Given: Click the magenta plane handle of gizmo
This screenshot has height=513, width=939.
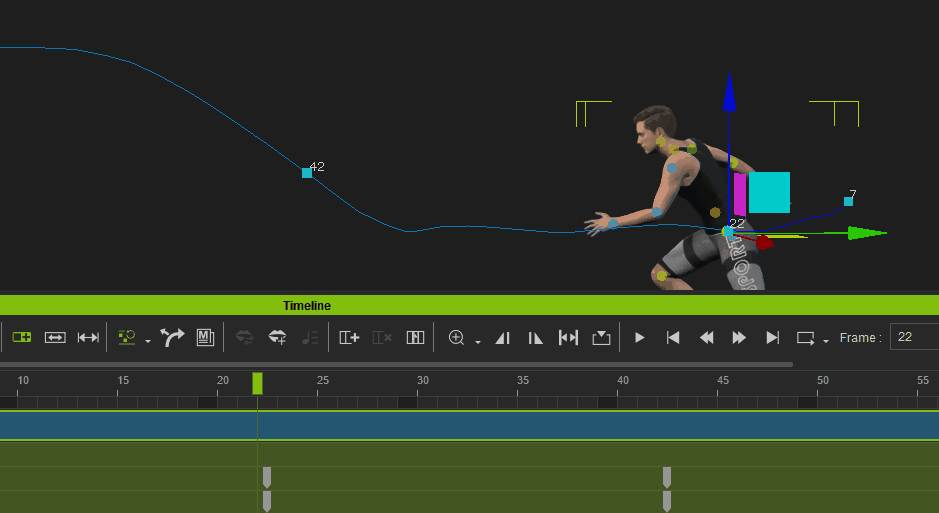Looking at the screenshot, I should [x=740, y=195].
